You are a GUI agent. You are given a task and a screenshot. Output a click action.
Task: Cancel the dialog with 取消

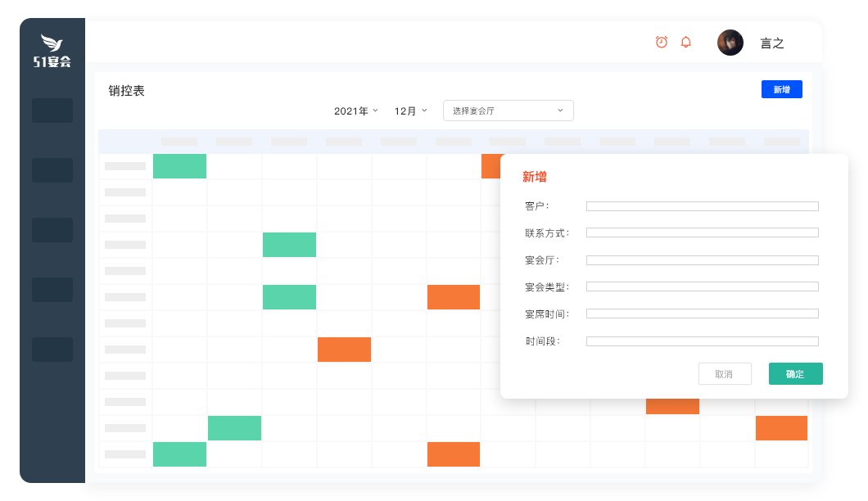point(725,374)
